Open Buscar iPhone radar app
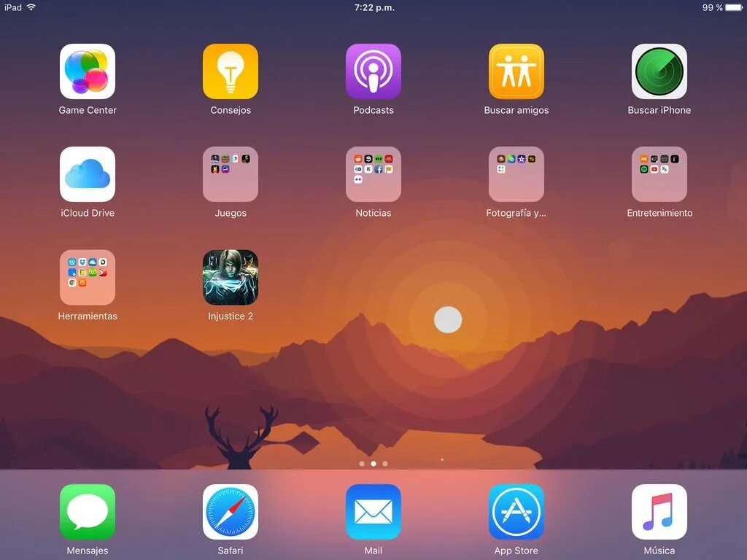 pos(659,71)
